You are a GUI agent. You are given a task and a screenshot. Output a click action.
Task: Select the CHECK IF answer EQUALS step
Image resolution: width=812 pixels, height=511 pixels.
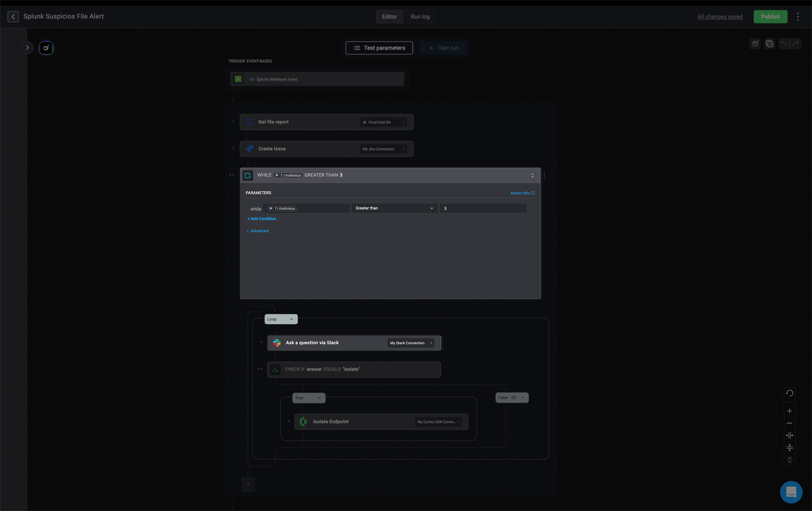point(354,370)
